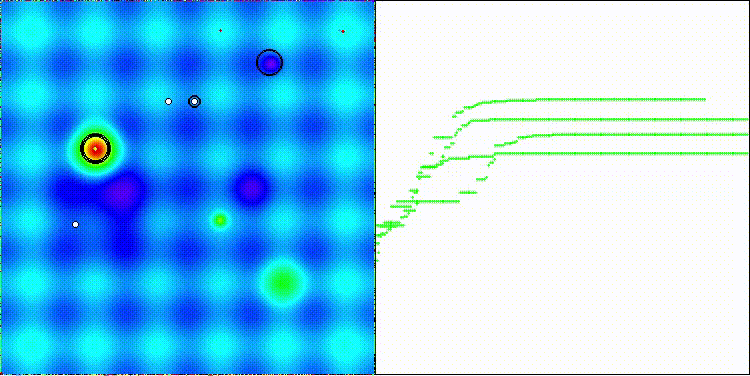Click the small red dot near top center
Viewport: 750px width, 376px height.
coord(221,31)
